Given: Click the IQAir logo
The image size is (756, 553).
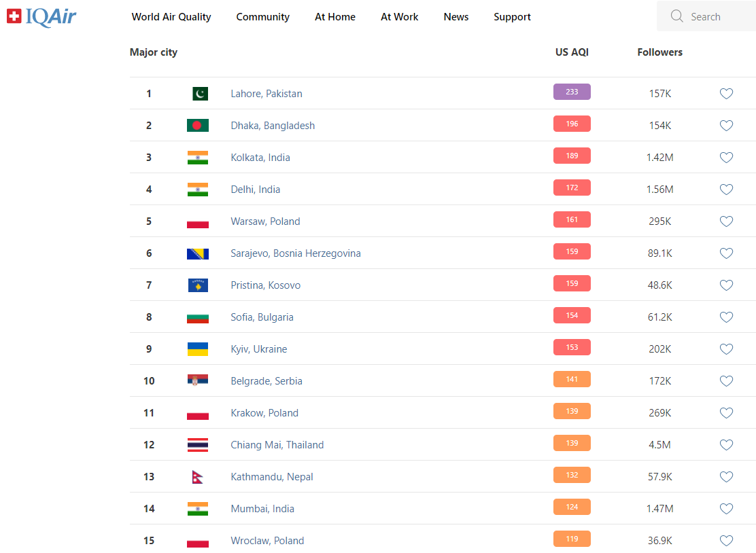Looking at the screenshot, I should 41,17.
